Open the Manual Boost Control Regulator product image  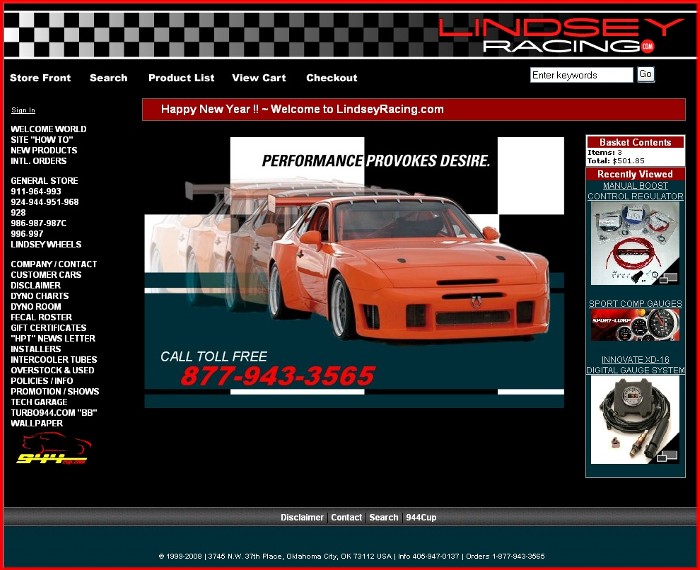635,243
